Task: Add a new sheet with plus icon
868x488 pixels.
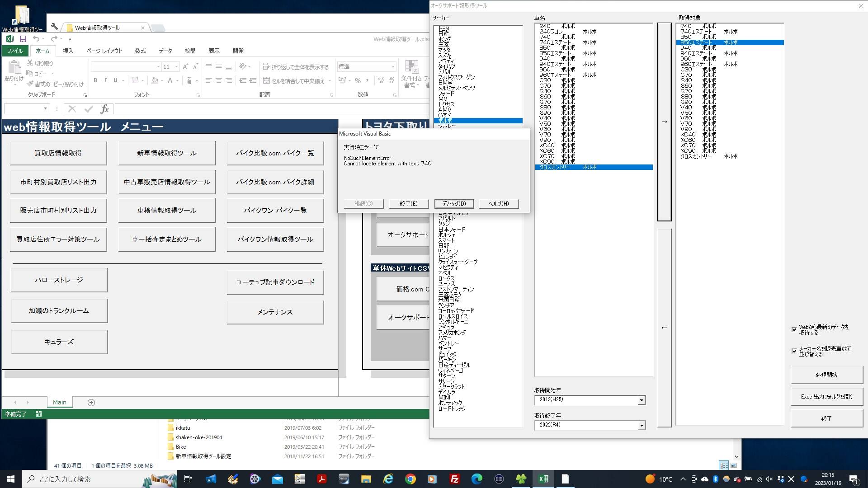Action: (91, 403)
